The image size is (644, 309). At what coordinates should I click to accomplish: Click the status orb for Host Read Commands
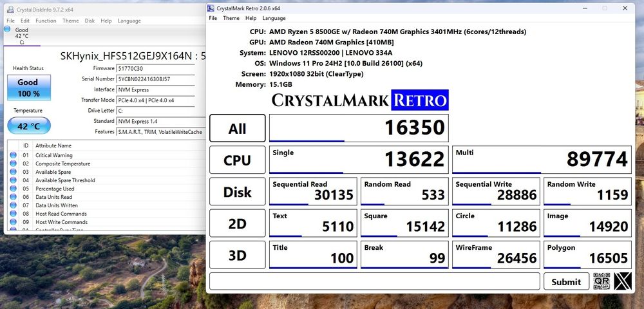pos(14,214)
